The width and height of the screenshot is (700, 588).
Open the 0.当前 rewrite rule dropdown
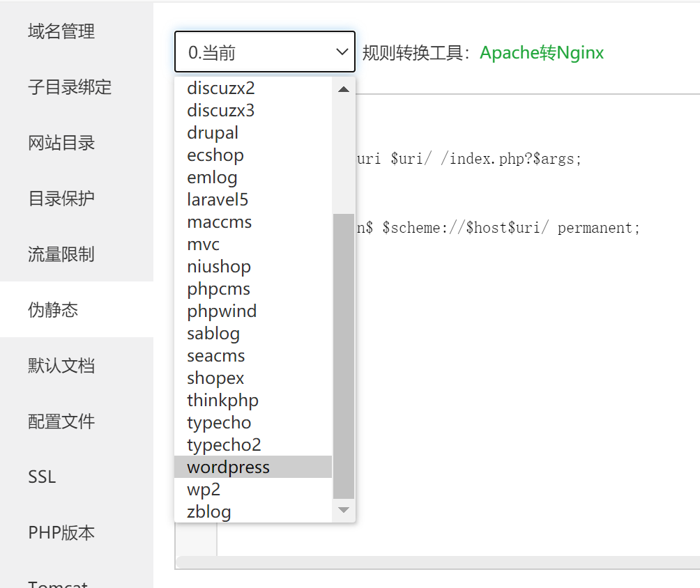[264, 52]
